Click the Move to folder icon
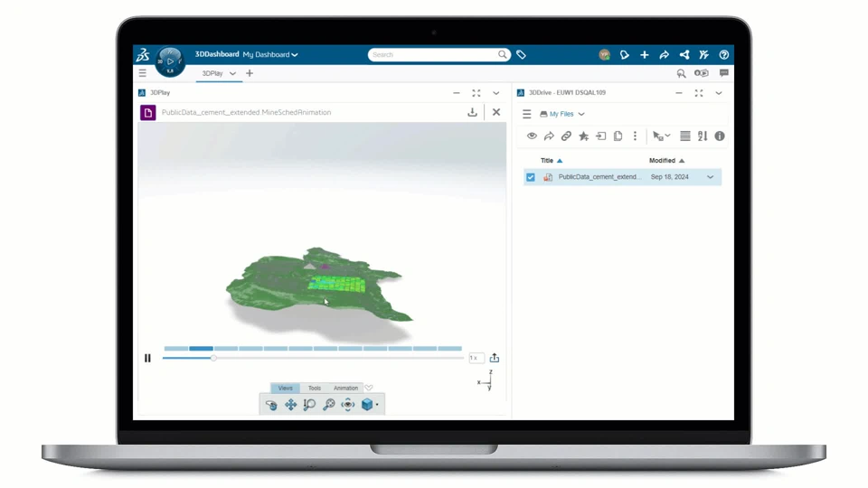The width and height of the screenshot is (868, 488). (x=600, y=136)
